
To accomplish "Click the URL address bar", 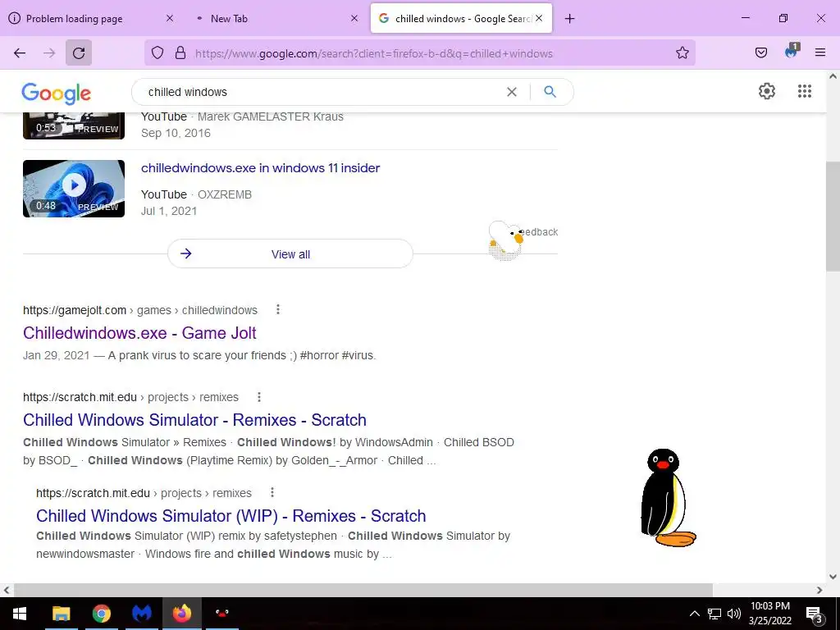I will [420, 53].
